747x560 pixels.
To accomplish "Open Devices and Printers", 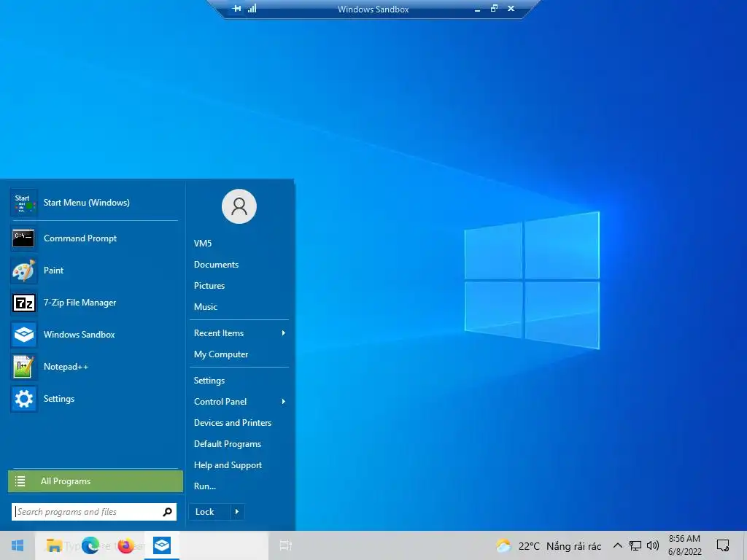I will tap(233, 423).
